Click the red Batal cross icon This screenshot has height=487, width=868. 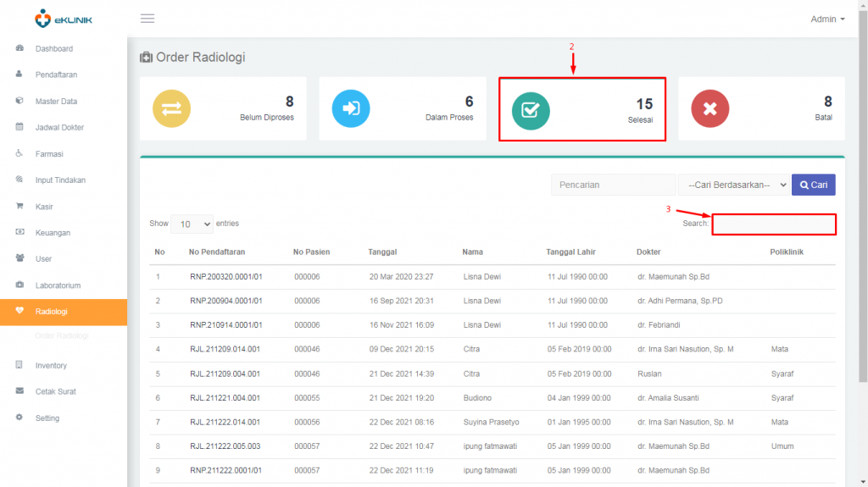tap(710, 108)
